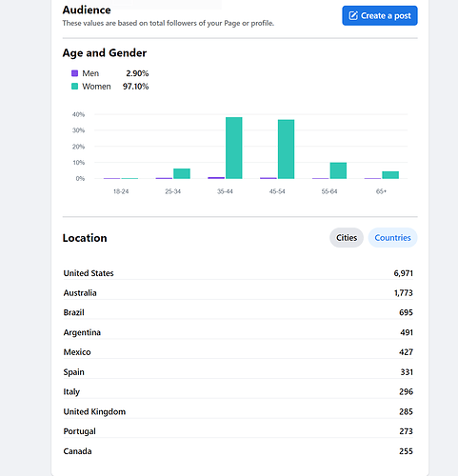
Task: Click the Women 45-54 bar in chart
Action: pyautogui.click(x=286, y=149)
